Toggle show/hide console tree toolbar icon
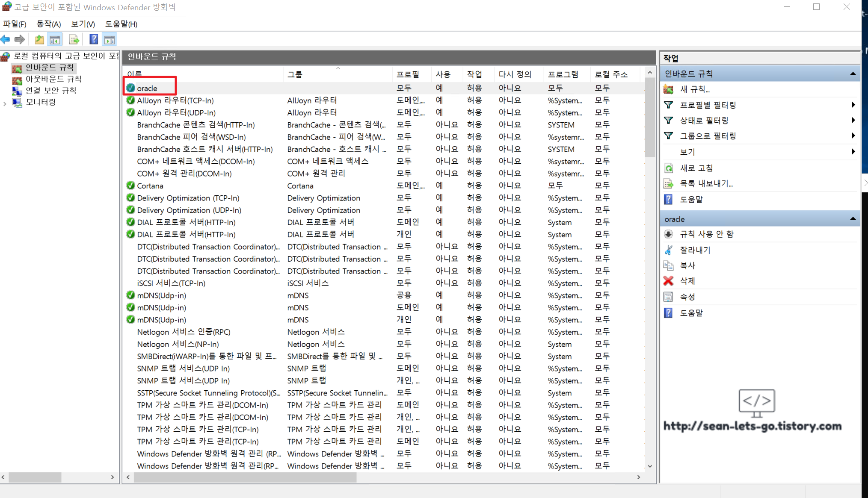This screenshot has width=868, height=498. [55, 40]
